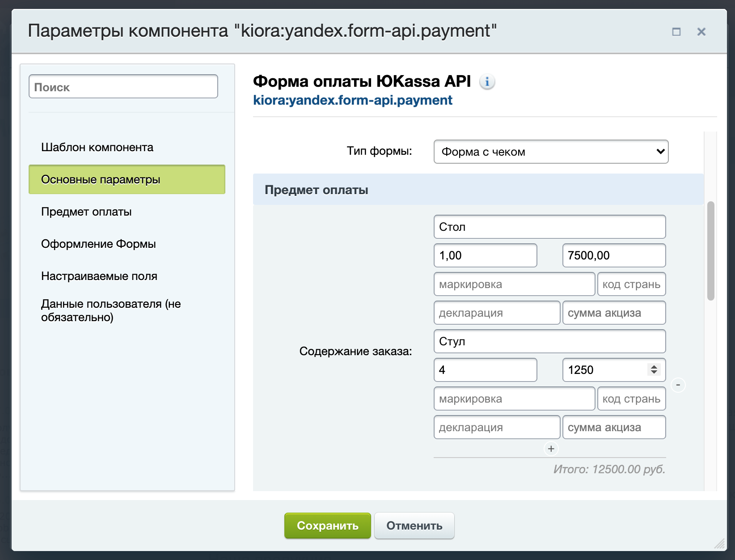Image resolution: width=735 pixels, height=560 pixels.
Task: Focus the 7500,00 price field
Action: pyautogui.click(x=613, y=255)
